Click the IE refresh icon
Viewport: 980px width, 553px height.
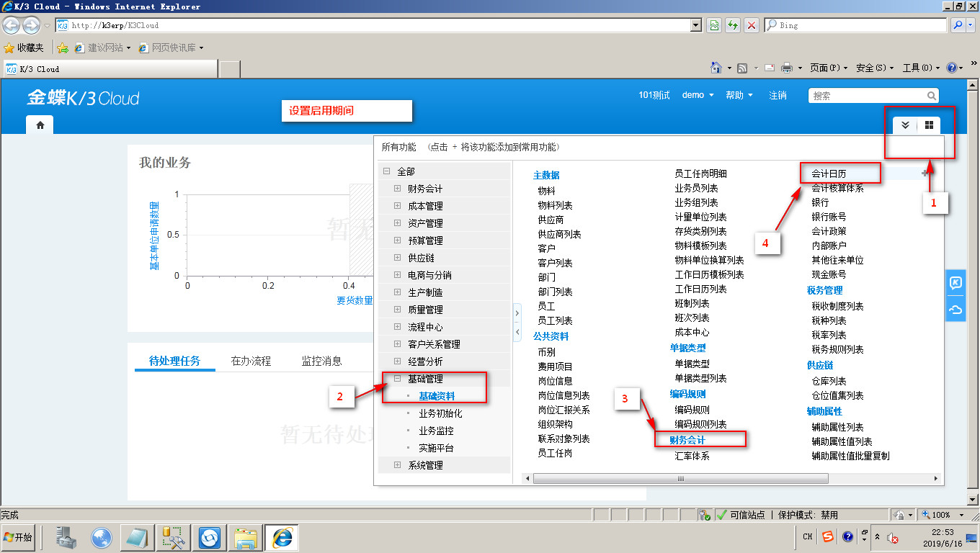(x=733, y=25)
